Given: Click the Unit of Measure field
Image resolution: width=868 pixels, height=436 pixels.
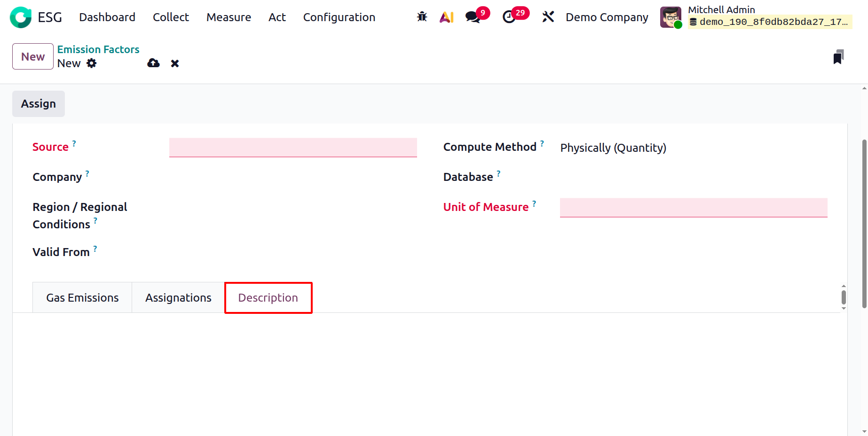Looking at the screenshot, I should (x=693, y=208).
